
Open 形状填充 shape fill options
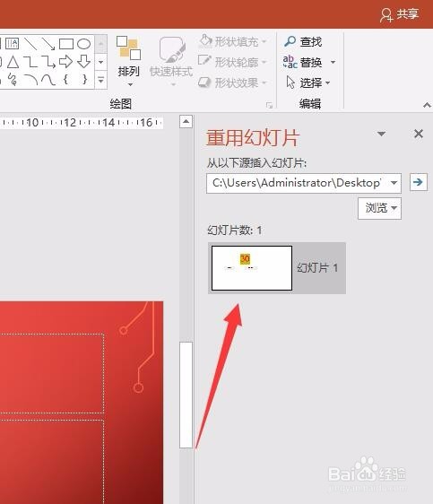tap(233, 41)
